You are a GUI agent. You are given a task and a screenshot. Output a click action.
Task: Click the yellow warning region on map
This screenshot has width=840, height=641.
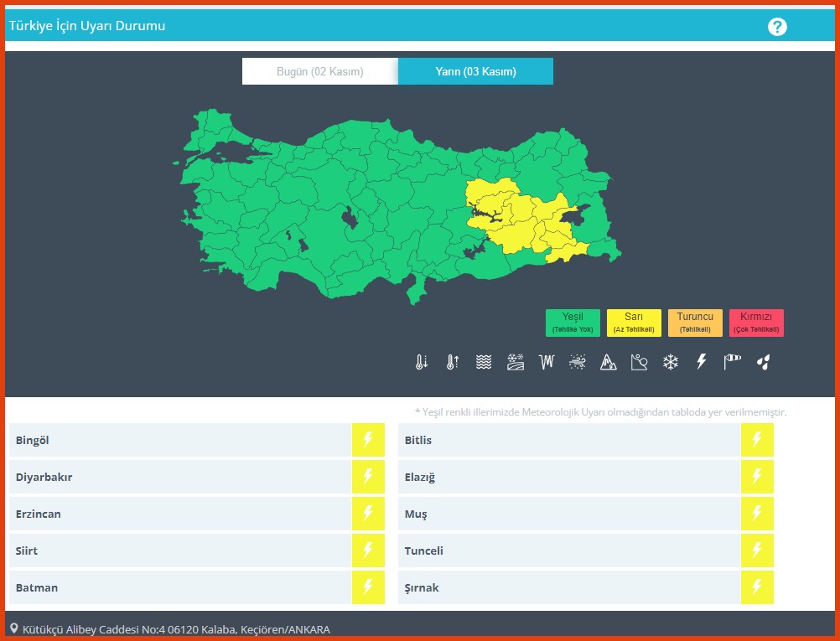[x=520, y=222]
